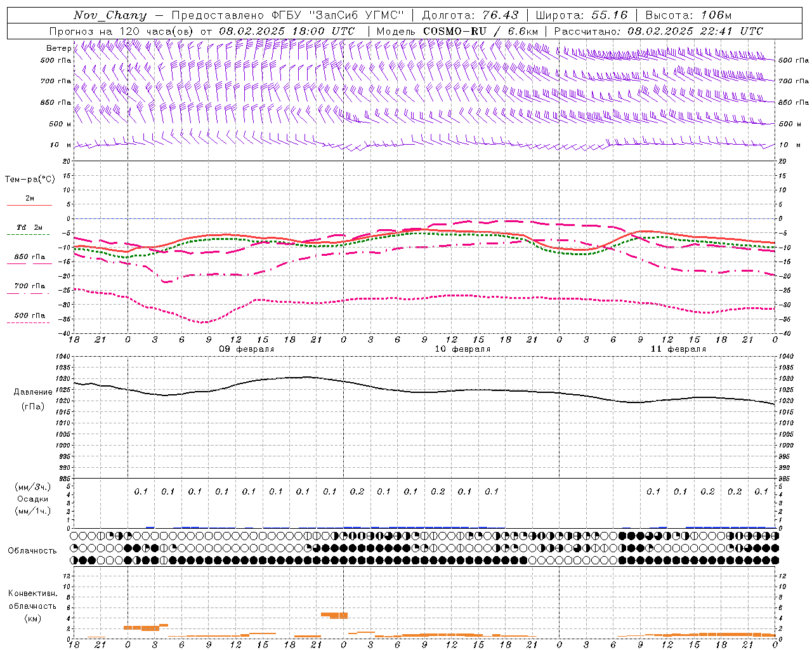Click the '500 м' wind level label on left
Viewport: 812px width, 650px height.
[x=60, y=124]
